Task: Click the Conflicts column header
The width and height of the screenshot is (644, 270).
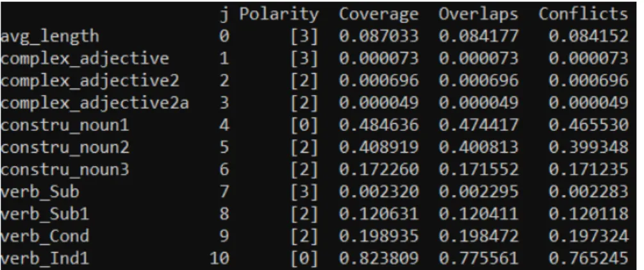Action: coord(583,14)
